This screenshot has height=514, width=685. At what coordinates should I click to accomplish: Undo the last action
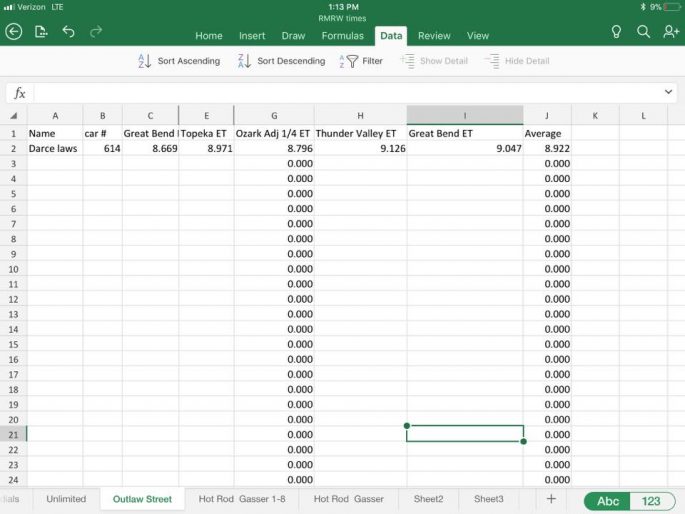(68, 32)
